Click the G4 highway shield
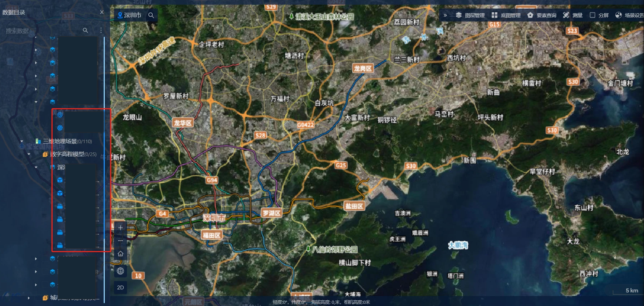 [162, 214]
